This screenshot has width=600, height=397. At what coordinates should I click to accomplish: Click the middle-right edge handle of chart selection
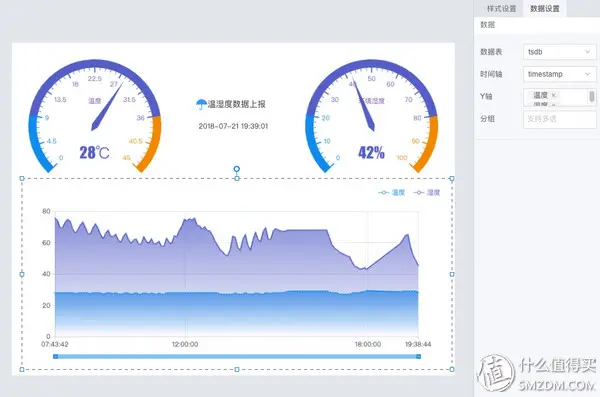(452, 274)
